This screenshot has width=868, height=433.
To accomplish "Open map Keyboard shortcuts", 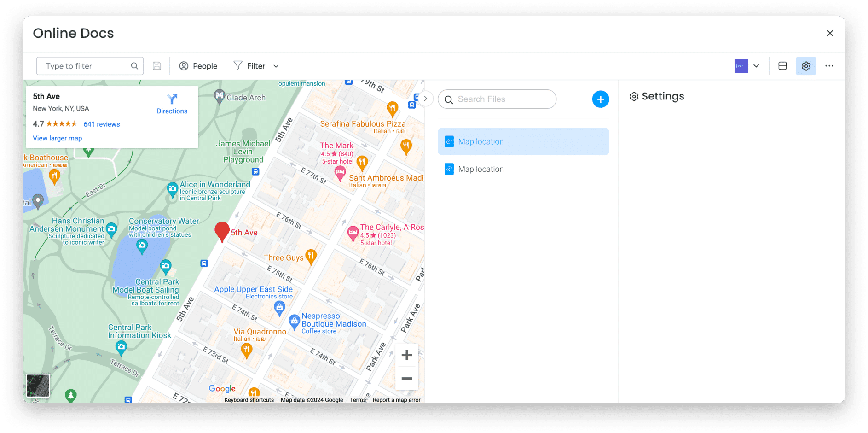I will (249, 400).
